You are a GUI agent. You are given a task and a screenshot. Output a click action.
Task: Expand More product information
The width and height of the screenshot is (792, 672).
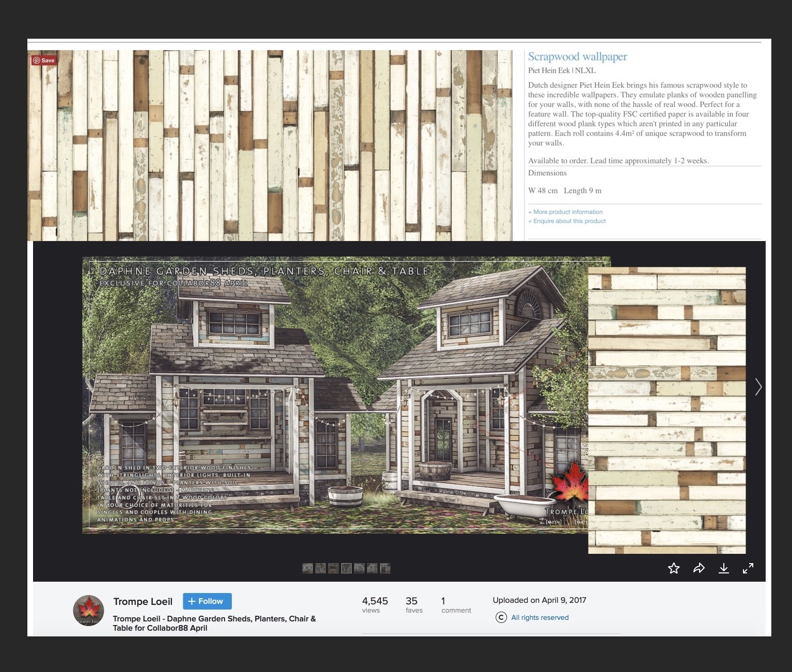point(565,212)
